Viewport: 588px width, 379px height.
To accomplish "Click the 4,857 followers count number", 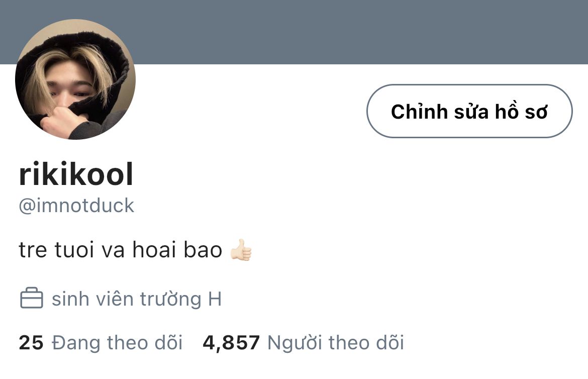I will [x=231, y=343].
